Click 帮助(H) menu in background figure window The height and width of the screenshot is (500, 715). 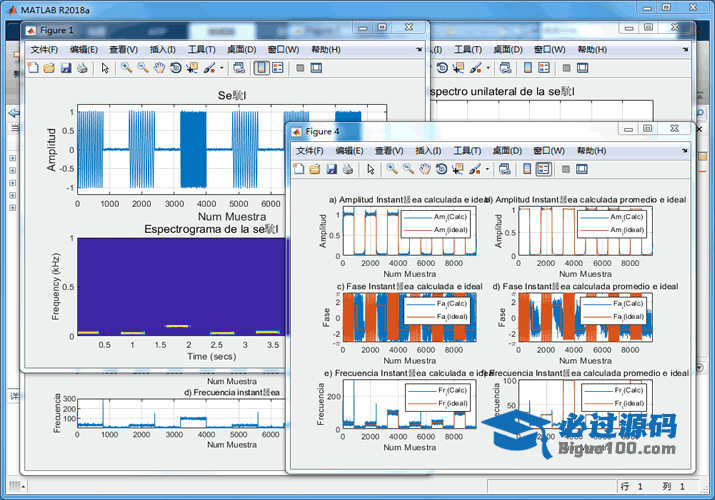click(x=592, y=50)
